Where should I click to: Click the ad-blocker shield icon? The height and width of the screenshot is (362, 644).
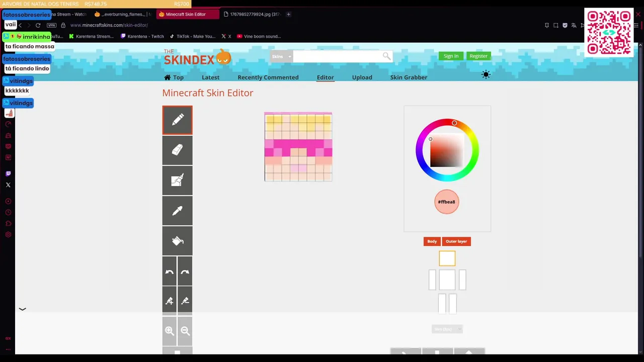point(565,25)
